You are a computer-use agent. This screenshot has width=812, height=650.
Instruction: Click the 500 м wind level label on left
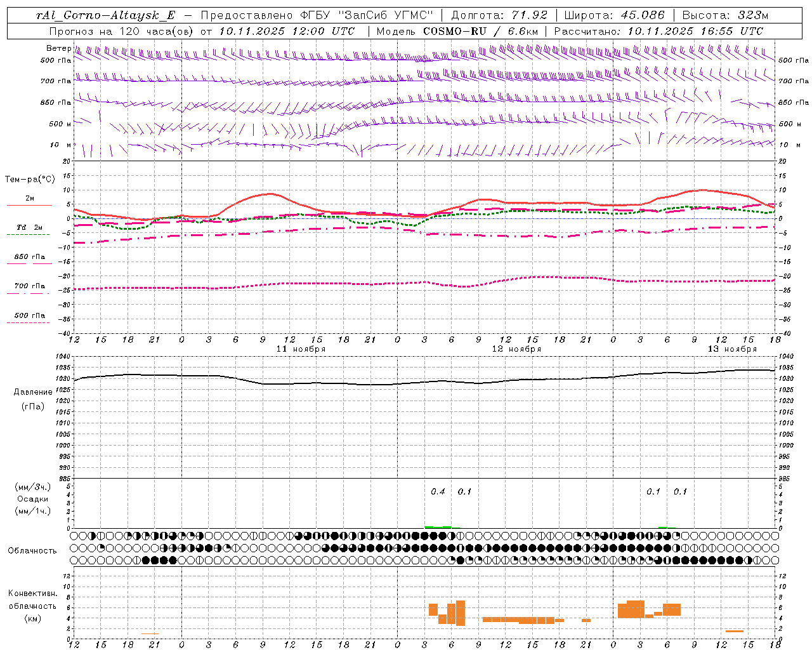[60, 124]
